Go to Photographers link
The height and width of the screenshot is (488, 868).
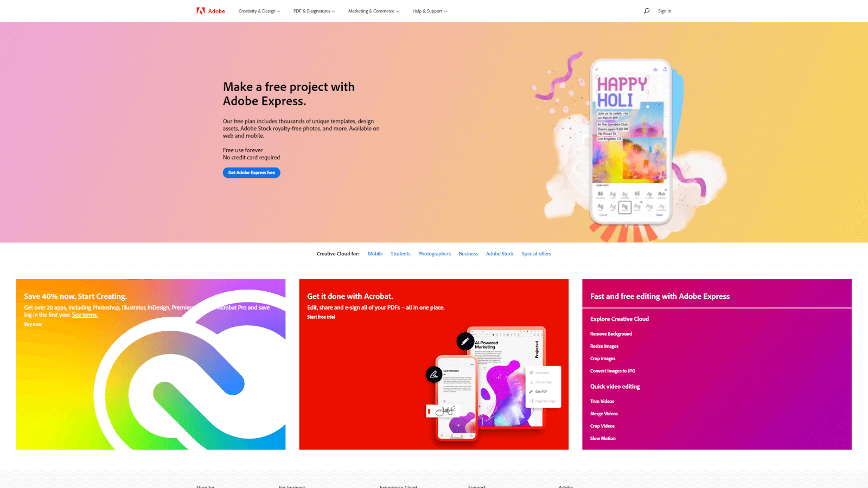point(435,254)
